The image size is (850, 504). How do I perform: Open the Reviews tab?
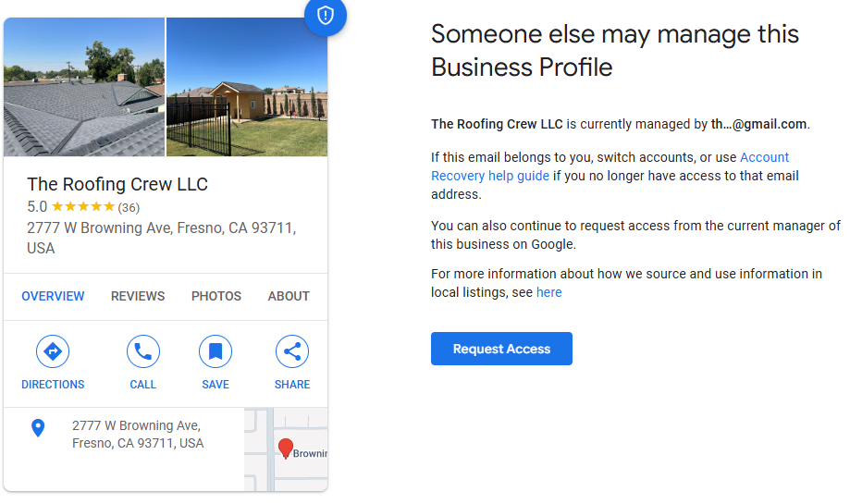(138, 296)
